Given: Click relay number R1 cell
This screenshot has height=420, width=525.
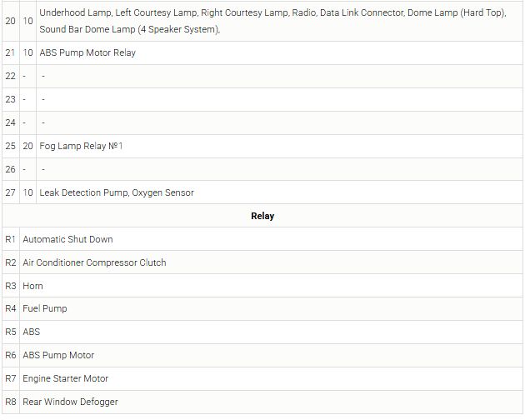Looking at the screenshot, I should click(10, 239).
